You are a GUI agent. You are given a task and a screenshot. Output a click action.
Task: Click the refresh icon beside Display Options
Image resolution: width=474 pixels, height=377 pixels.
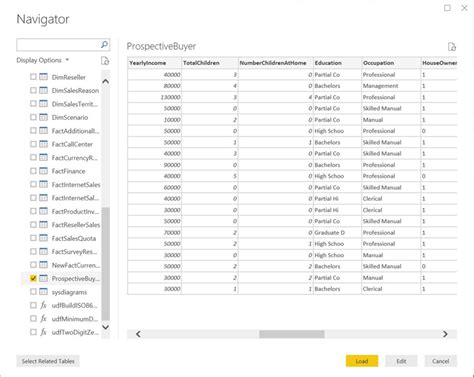(105, 61)
